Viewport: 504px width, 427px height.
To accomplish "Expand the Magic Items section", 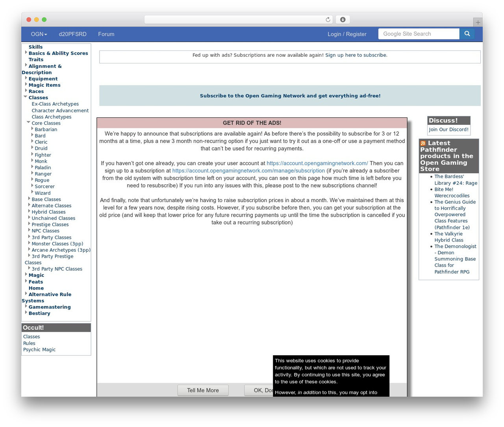I will click(26, 84).
